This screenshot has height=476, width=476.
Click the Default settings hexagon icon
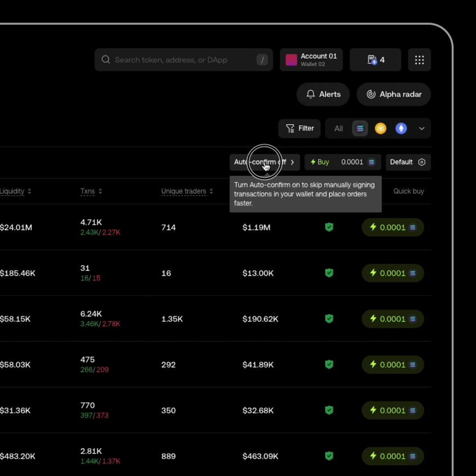tap(422, 162)
